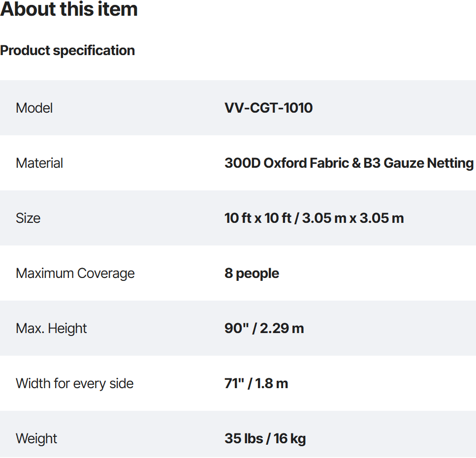Click the 90" height in inches

tap(236, 329)
